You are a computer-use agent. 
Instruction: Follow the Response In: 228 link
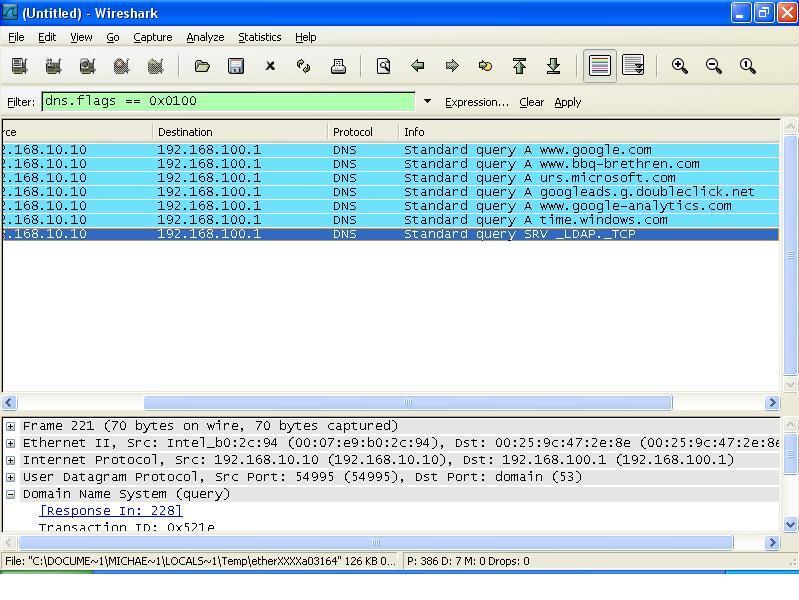[x=110, y=511]
